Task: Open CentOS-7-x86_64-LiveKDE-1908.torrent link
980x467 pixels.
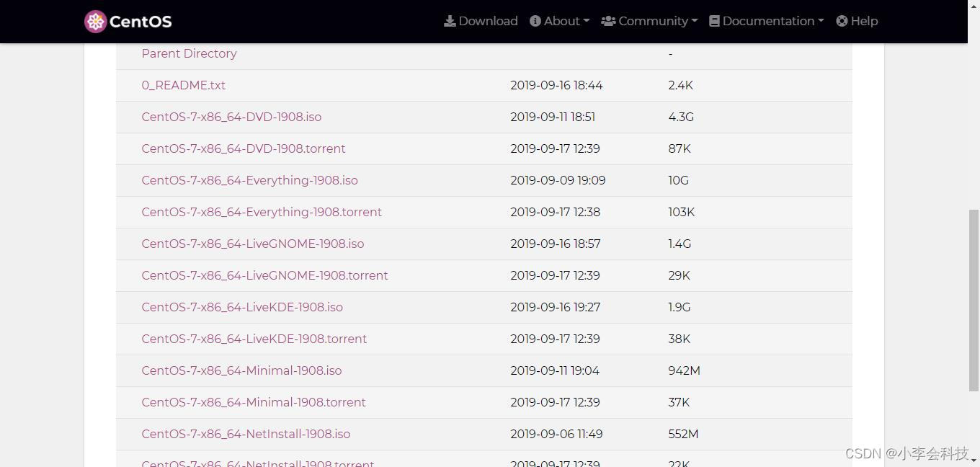Action: [x=254, y=339]
